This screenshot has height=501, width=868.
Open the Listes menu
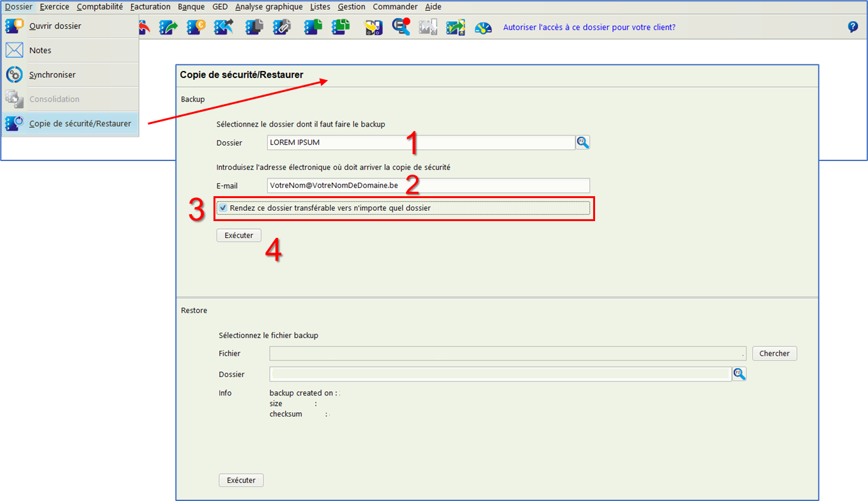point(320,7)
